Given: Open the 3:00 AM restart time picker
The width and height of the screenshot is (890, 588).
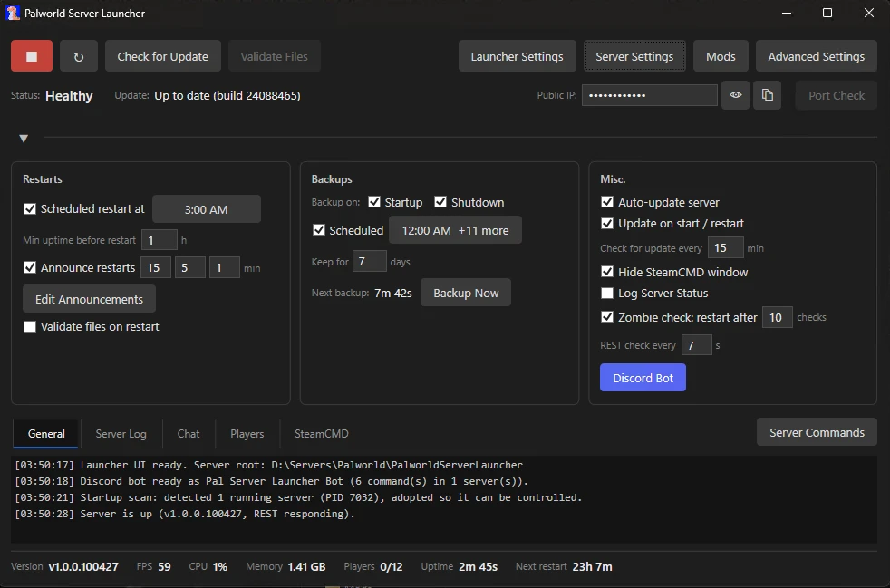Looking at the screenshot, I should tap(207, 209).
